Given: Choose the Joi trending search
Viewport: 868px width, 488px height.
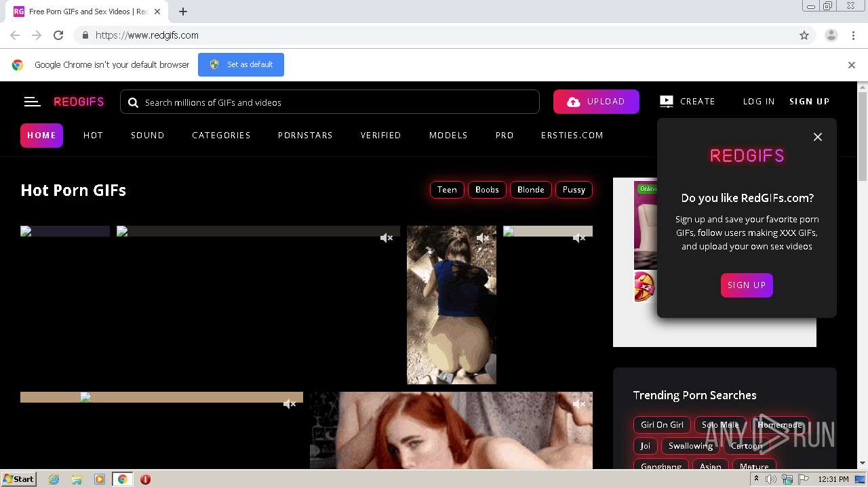Looking at the screenshot, I should click(x=645, y=446).
